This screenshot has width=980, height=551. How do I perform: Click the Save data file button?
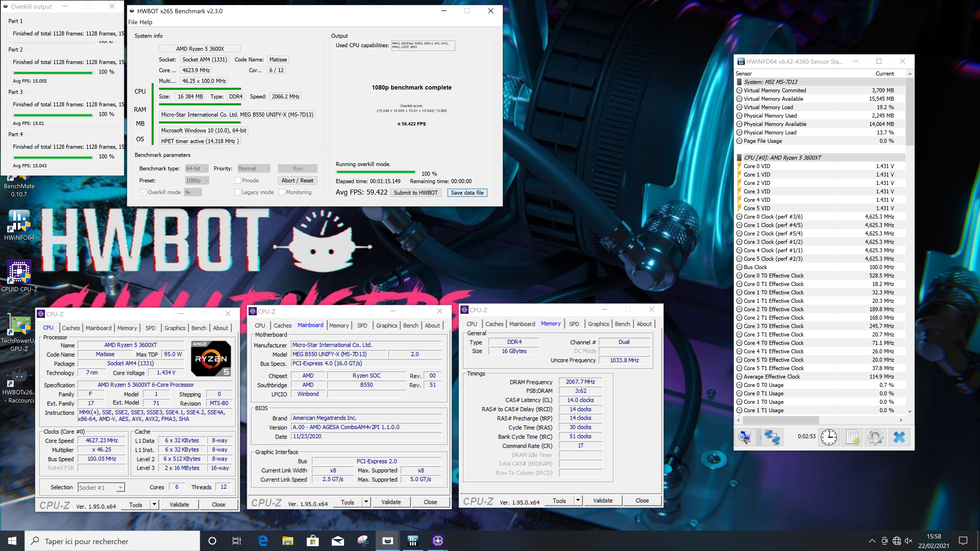pos(467,192)
